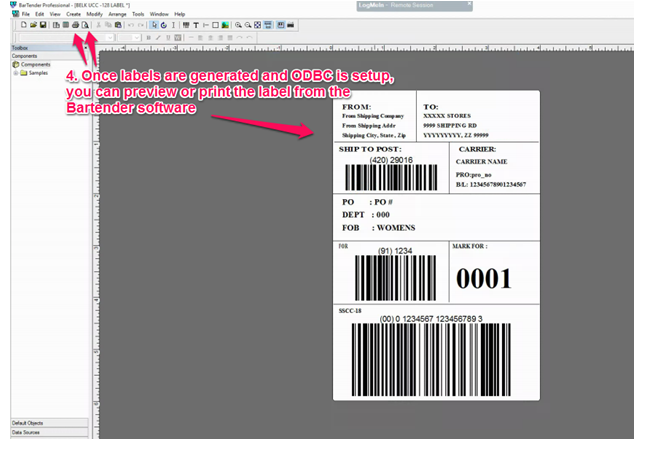
Task: Select the PRO:pro_no text on the label
Action: pyautogui.click(x=473, y=175)
